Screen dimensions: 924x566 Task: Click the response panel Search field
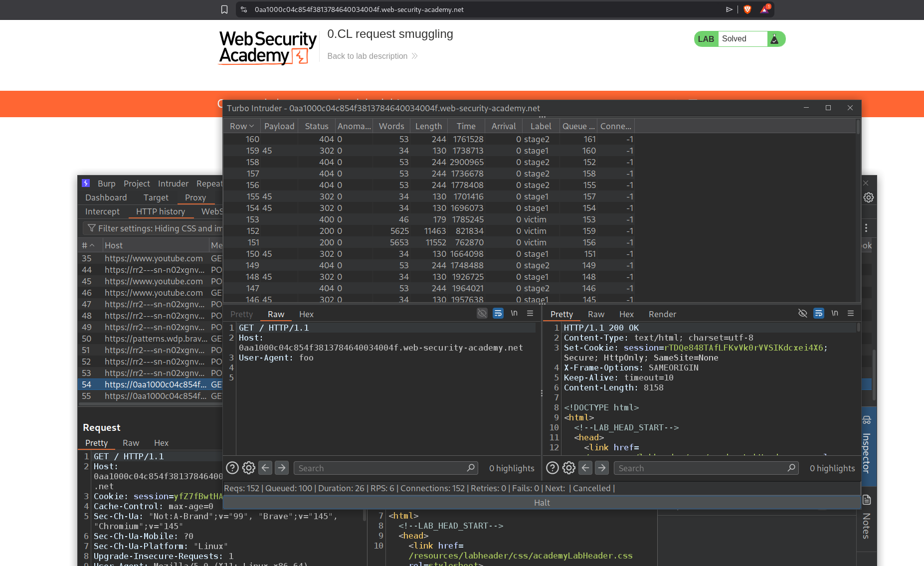pos(701,468)
